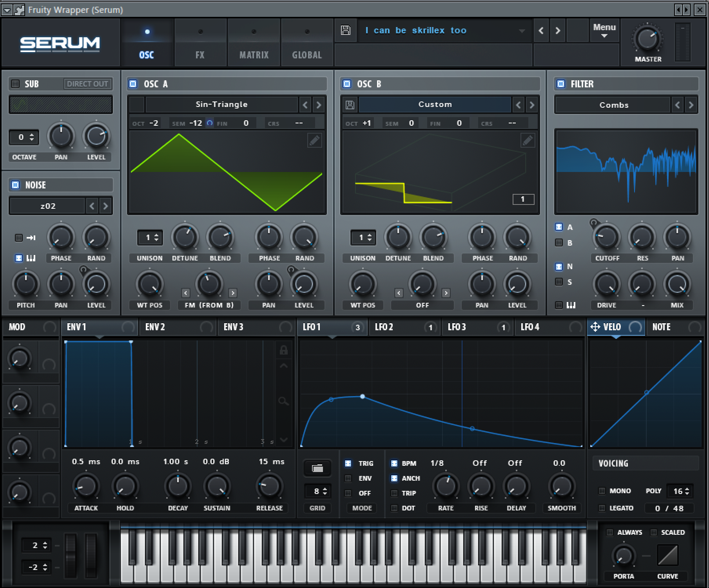Enable the MONO voicing checkbox
Screen dimensions: 709x588
[602, 491]
